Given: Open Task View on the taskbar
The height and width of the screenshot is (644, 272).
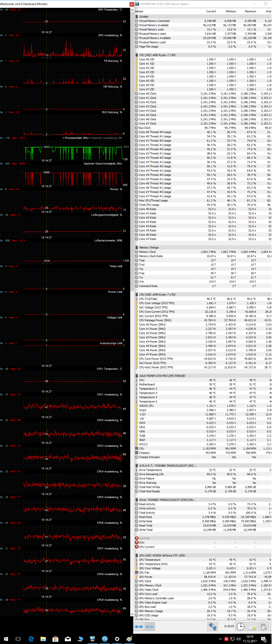Looking at the screenshot, I should point(18,639).
